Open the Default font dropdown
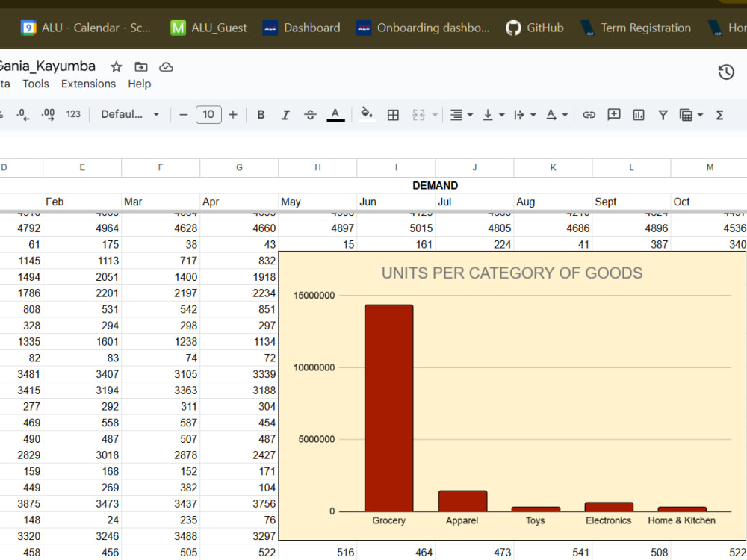 point(129,114)
